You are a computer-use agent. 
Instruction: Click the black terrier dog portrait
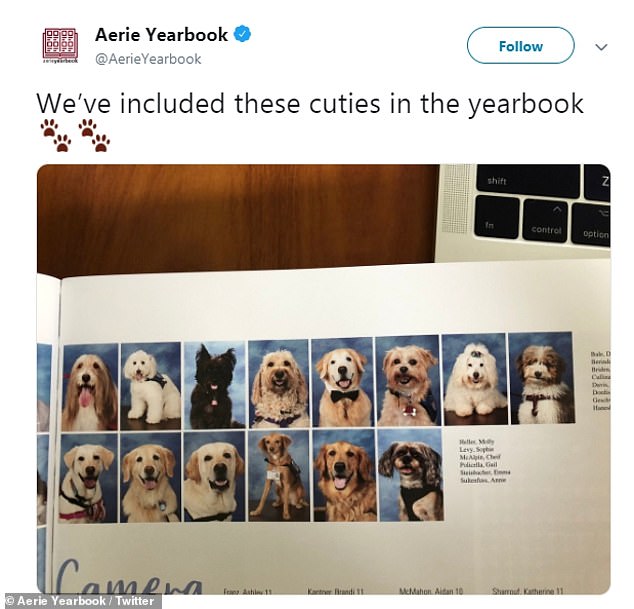tap(214, 385)
